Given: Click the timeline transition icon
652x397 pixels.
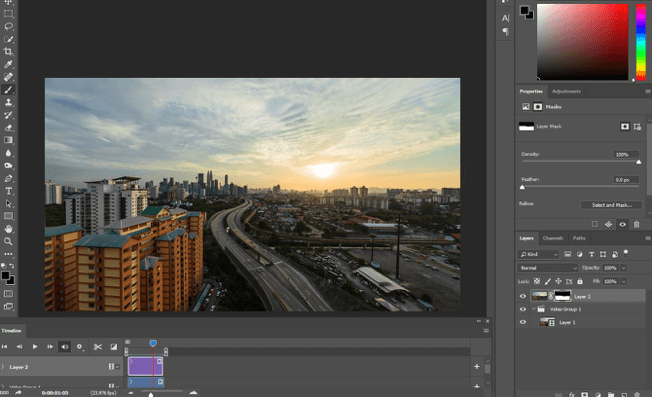Looking at the screenshot, I should [114, 347].
